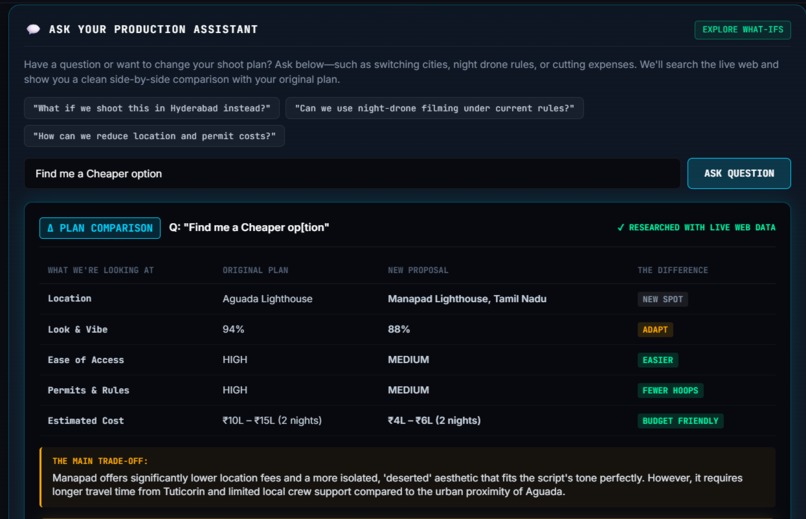This screenshot has height=519, width=806.
Task: Click the Researched With Live Web Data label
Action: (x=697, y=228)
